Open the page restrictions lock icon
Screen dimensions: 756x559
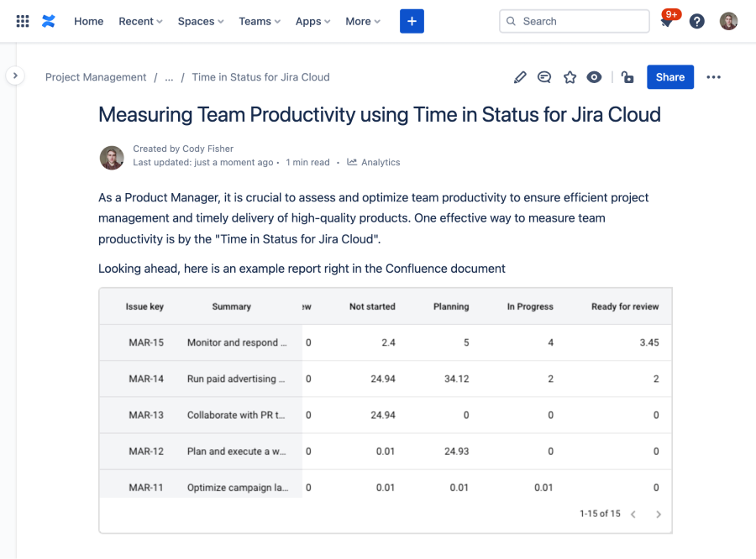pos(627,77)
